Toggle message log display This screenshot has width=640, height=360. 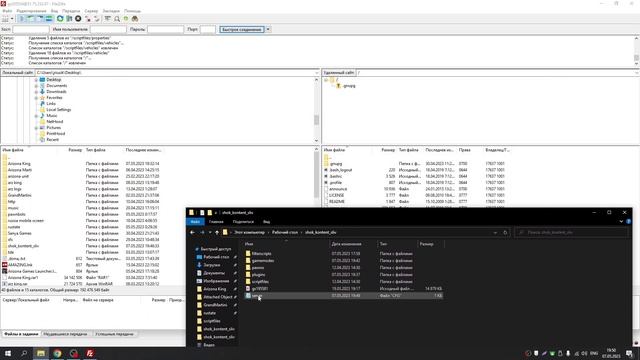[22, 19]
